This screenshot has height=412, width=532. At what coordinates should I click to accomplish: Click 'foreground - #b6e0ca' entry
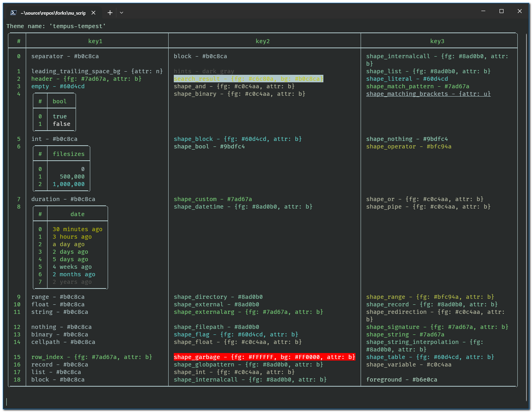coord(402,380)
